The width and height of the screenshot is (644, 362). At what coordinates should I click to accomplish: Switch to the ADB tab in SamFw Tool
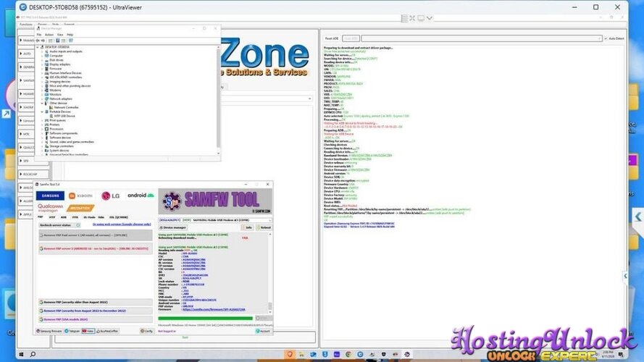click(x=63, y=217)
